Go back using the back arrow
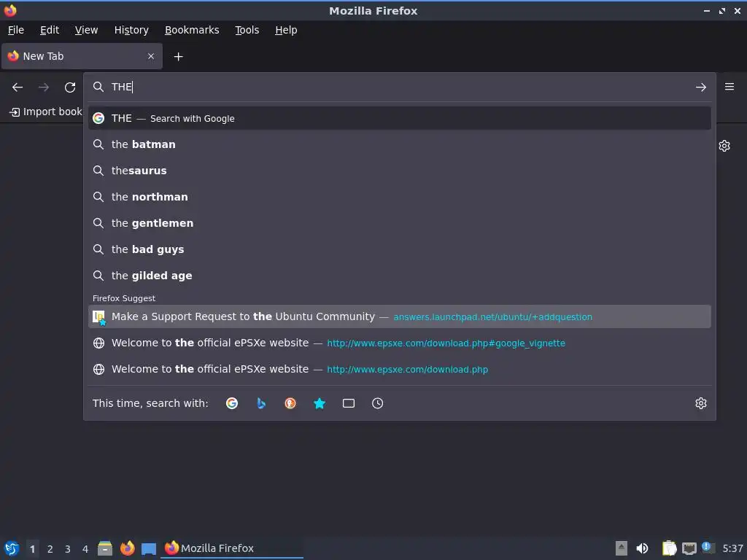747x560 pixels. click(x=18, y=87)
